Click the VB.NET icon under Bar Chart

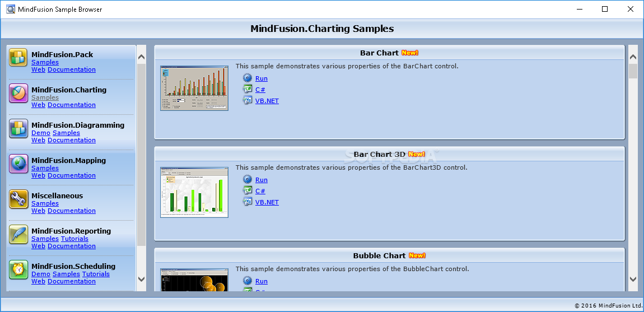[x=248, y=100]
